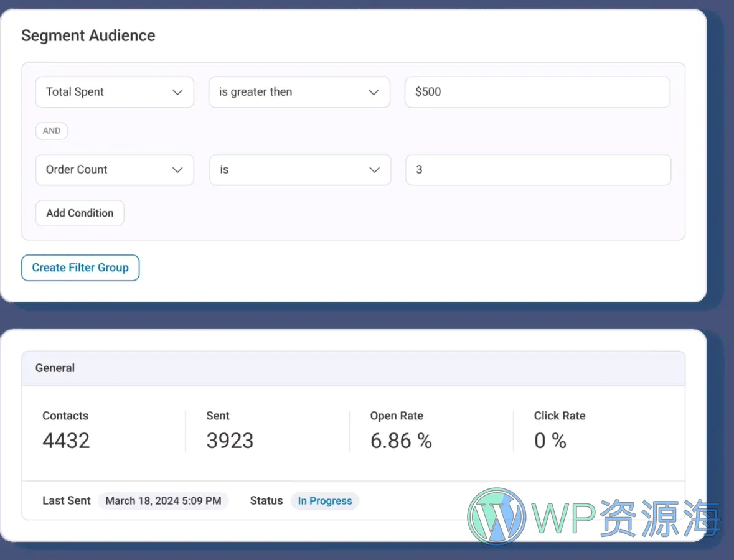Toggle the AND logic operator badge
This screenshot has height=560, width=734.
[51, 131]
